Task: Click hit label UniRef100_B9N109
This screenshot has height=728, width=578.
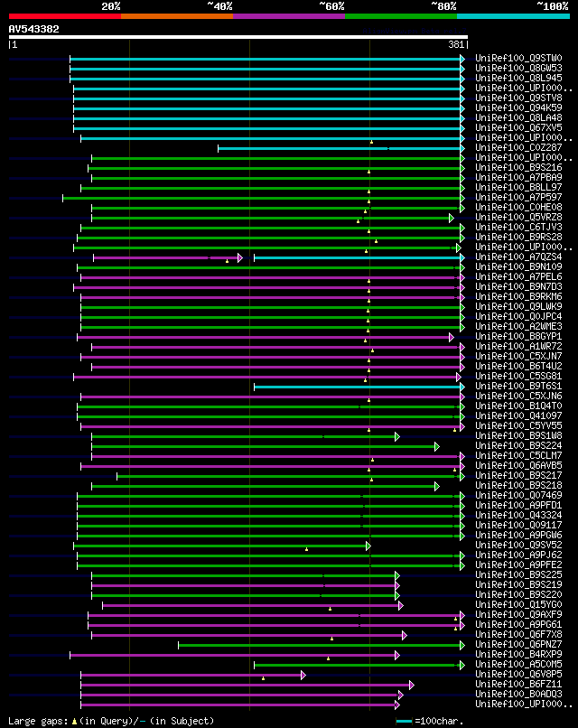Action: pos(518,267)
